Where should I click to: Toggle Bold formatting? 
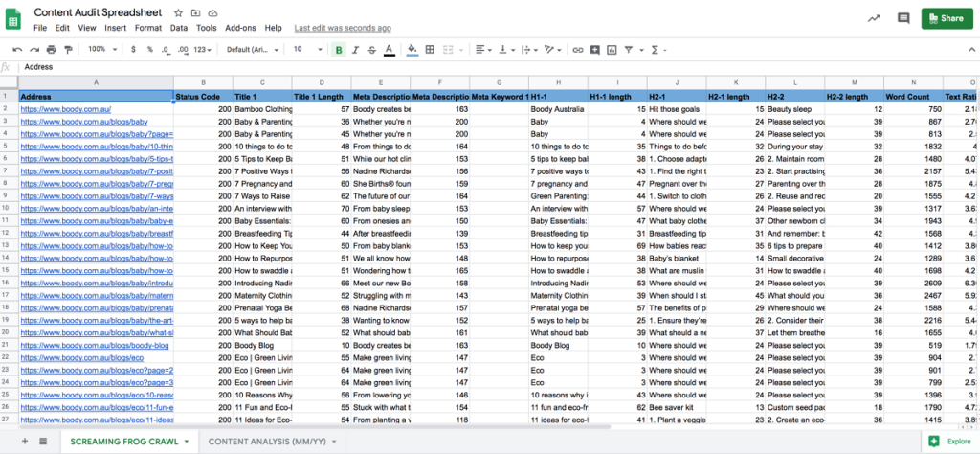pyautogui.click(x=339, y=50)
